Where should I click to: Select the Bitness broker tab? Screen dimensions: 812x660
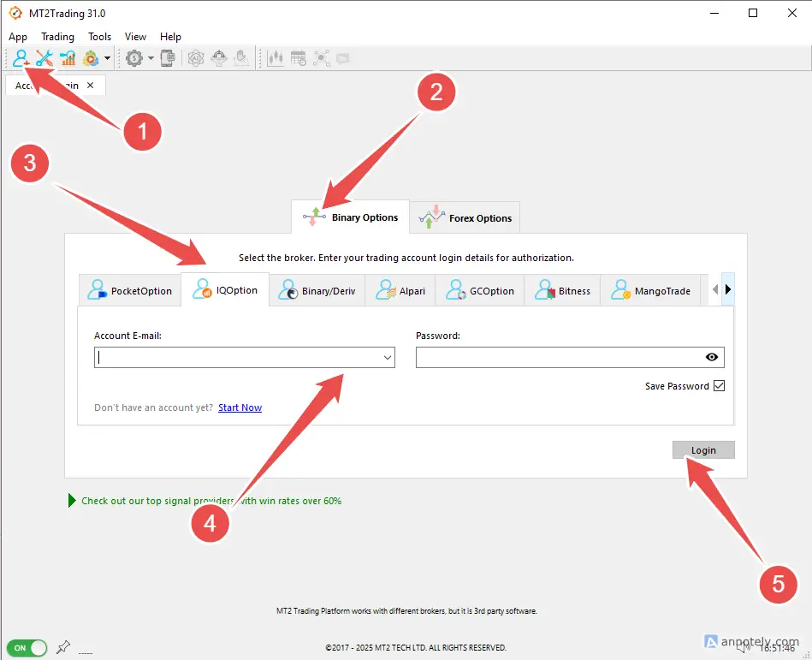click(x=562, y=291)
